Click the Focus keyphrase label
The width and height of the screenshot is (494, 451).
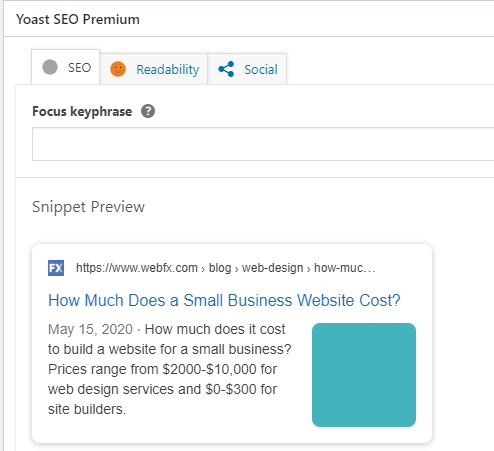[82, 112]
